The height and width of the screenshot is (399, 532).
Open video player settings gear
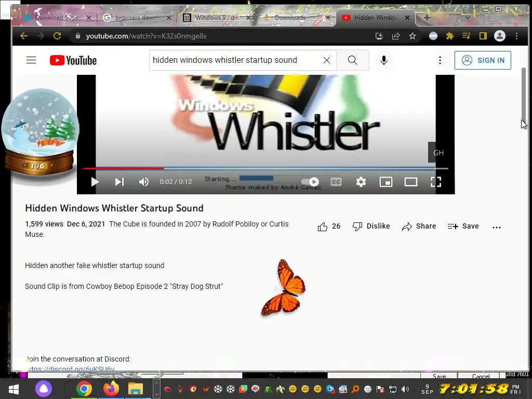(x=361, y=182)
